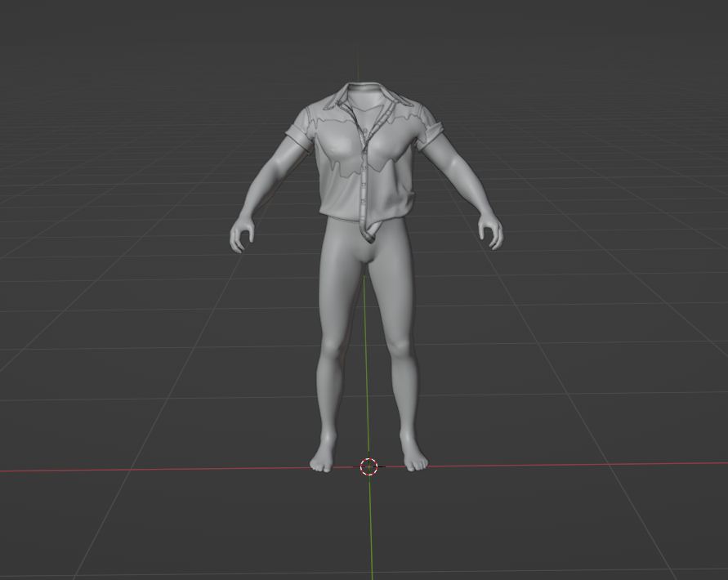Select the rolled shirt sleeve on the viewer's left
The image size is (728, 580).
pos(300,131)
